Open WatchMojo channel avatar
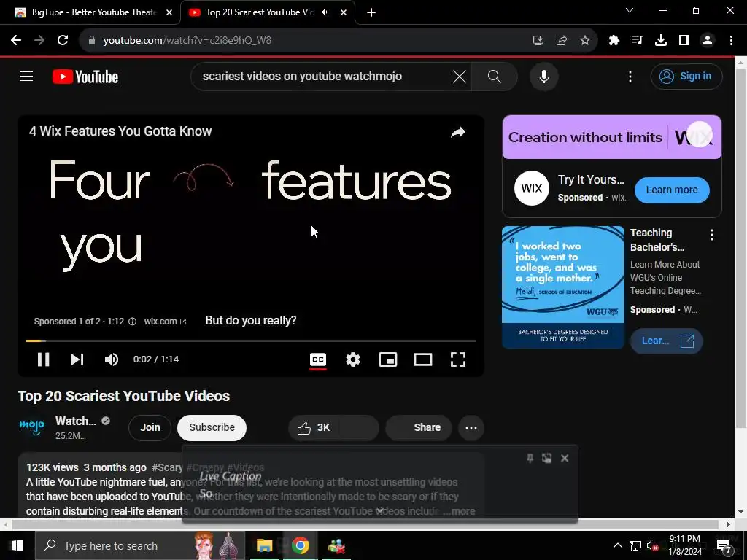This screenshot has height=560, width=747. (32, 427)
